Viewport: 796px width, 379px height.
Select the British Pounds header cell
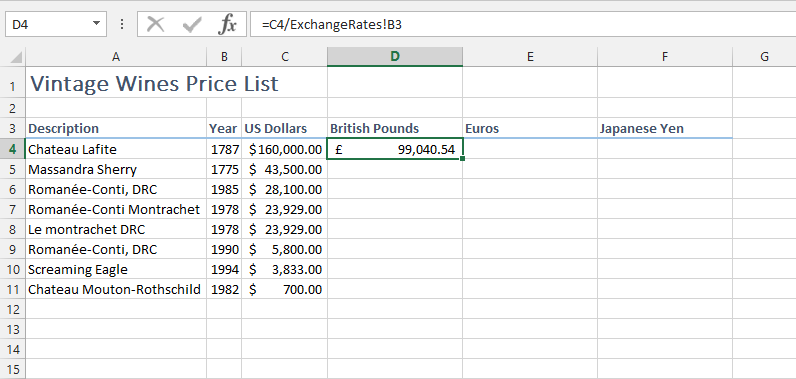click(x=395, y=128)
